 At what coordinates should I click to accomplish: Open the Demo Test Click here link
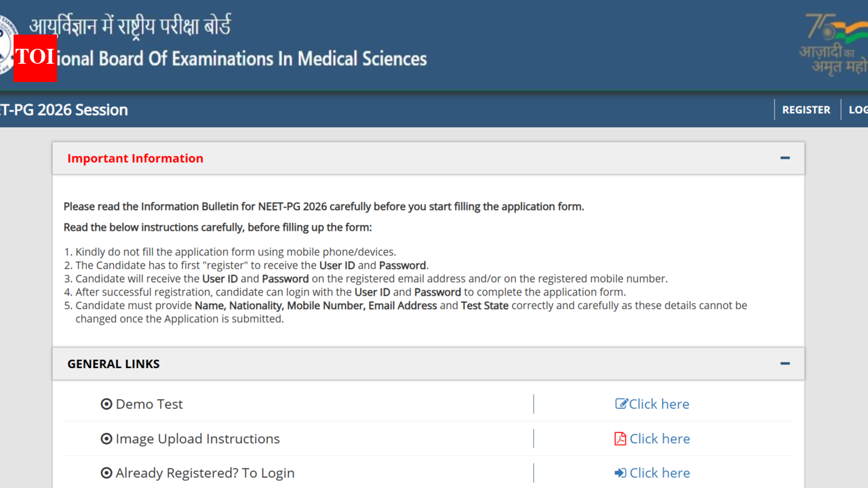(x=659, y=404)
